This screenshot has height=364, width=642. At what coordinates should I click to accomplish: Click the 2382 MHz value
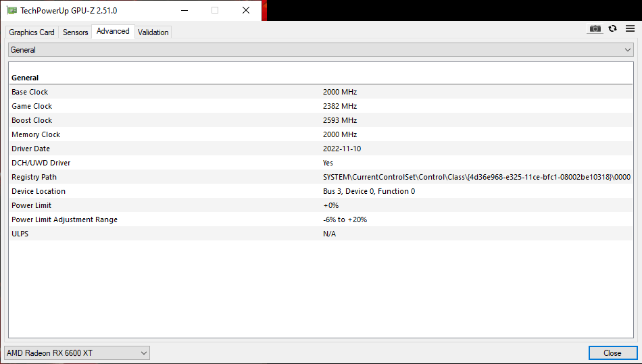pos(340,106)
